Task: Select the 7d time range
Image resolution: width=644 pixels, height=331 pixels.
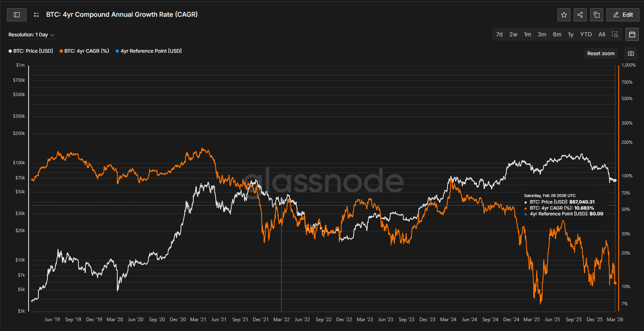Action: [499, 34]
